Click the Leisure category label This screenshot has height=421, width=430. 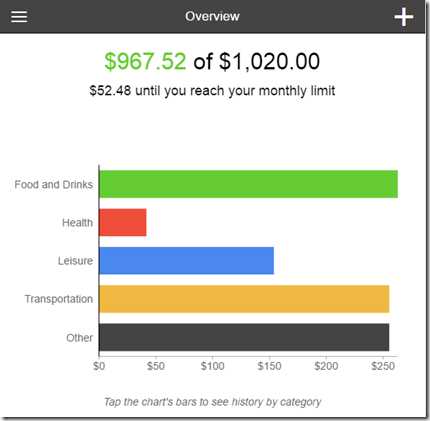tap(75, 261)
